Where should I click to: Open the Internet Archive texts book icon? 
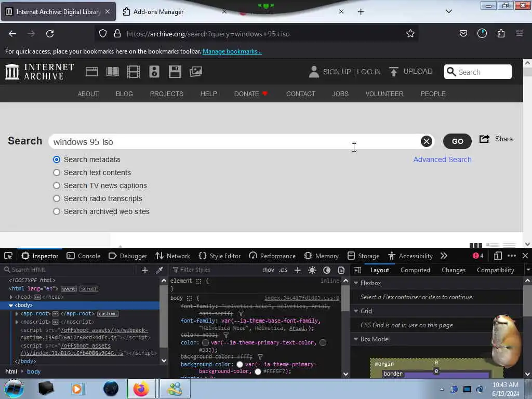coord(113,72)
